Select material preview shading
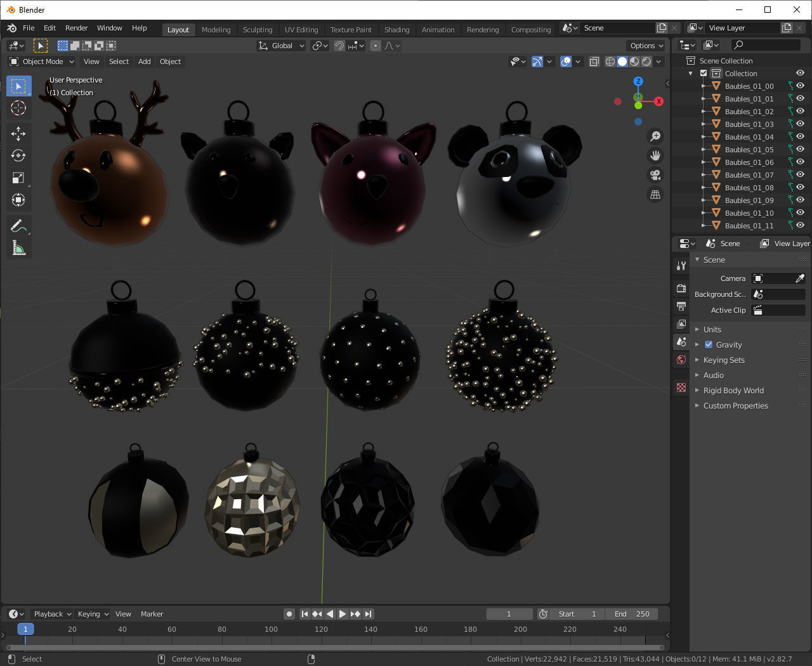This screenshot has width=812, height=666. click(x=634, y=62)
